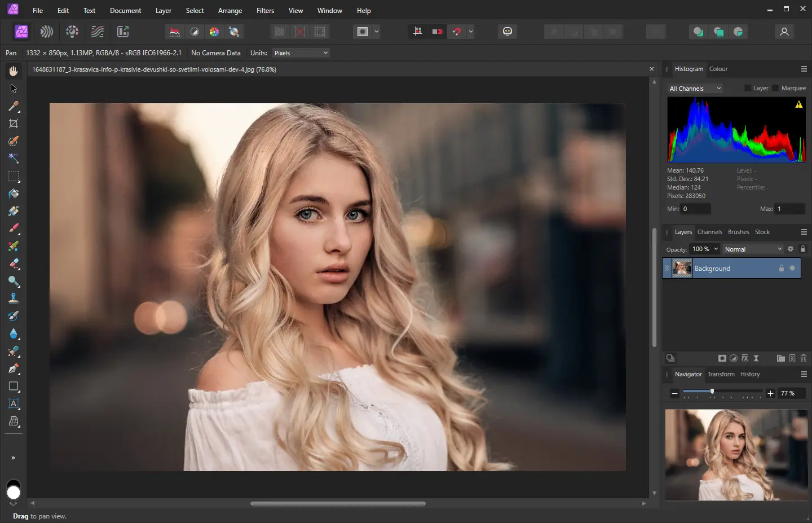
Task: Click the navigator zoom in plus button
Action: tap(770, 393)
